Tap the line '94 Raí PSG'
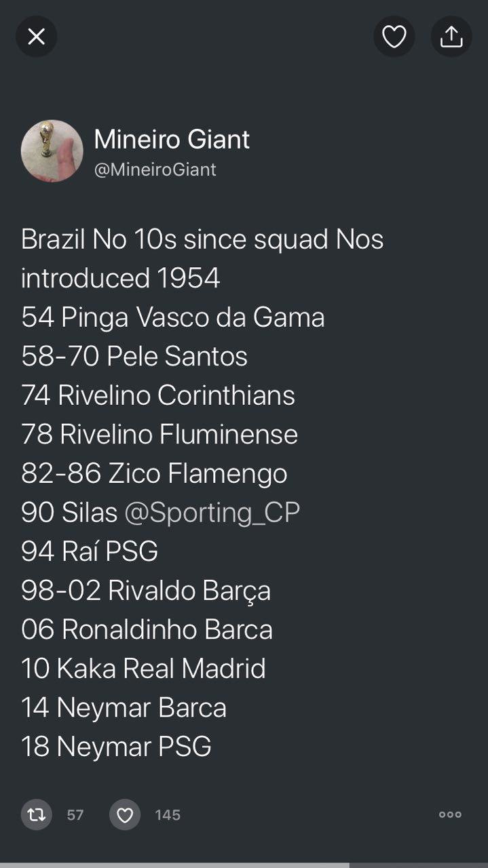Image resolution: width=488 pixels, height=868 pixels. (90, 551)
